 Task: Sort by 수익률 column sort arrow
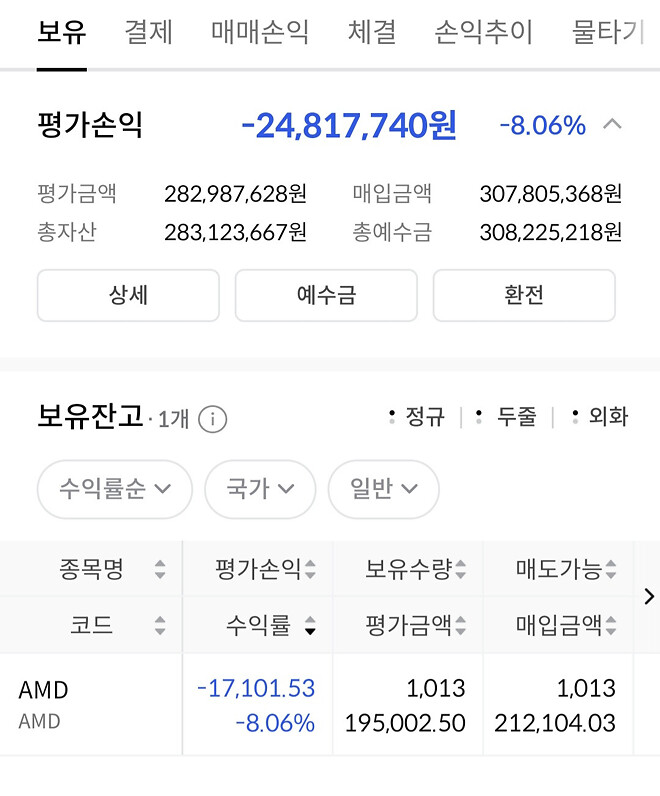(x=310, y=627)
